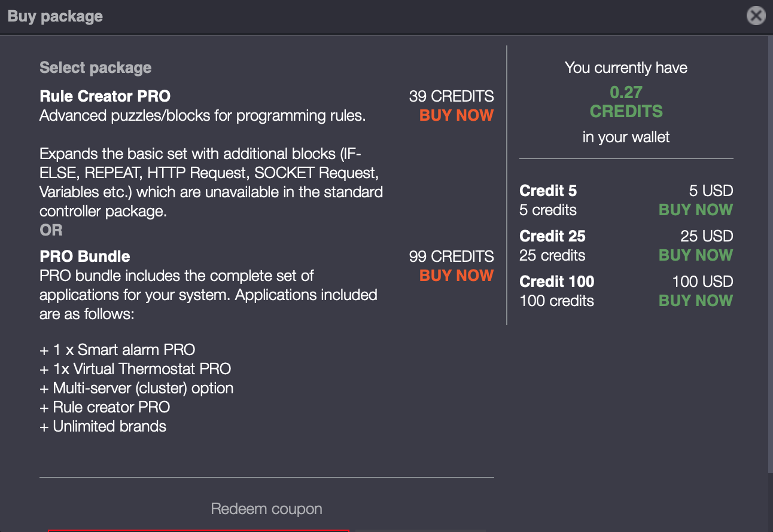
Task: Click the Credit 25 heading
Action: 552,236
